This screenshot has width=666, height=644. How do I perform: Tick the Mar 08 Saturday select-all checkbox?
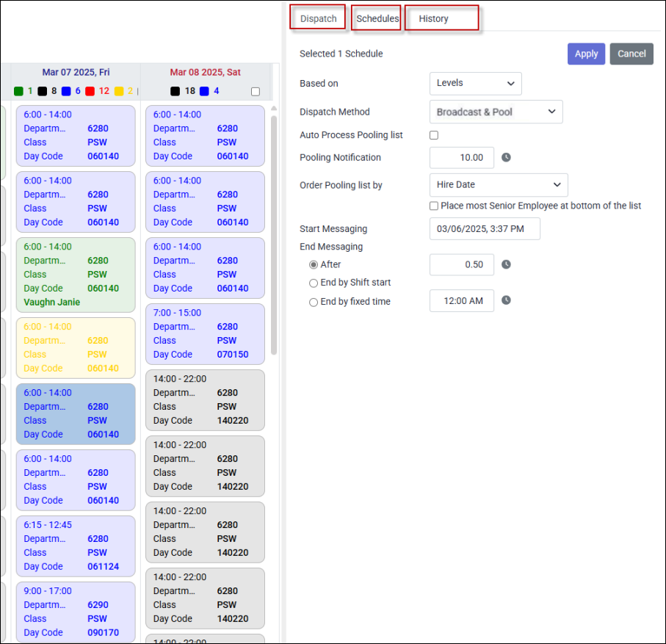pyautogui.click(x=256, y=92)
